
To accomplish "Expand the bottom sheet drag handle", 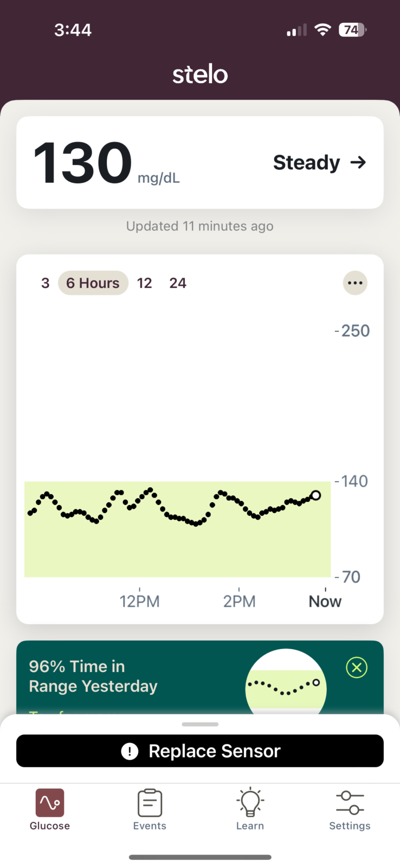I will click(x=199, y=724).
